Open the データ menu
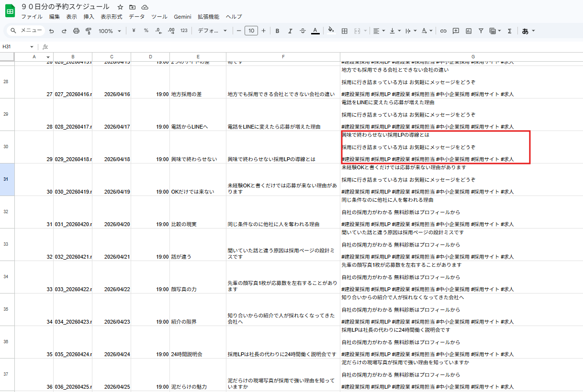 (136, 17)
